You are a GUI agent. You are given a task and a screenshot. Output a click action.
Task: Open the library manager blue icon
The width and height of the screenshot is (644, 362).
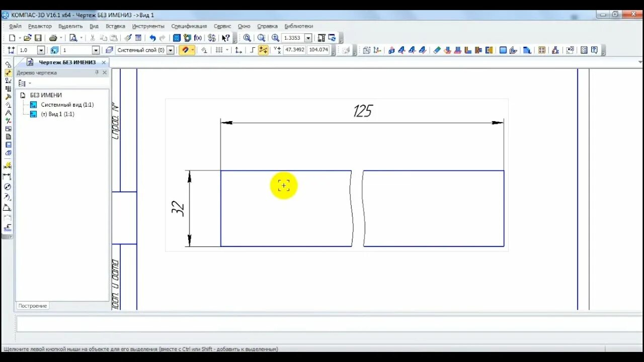(177, 38)
